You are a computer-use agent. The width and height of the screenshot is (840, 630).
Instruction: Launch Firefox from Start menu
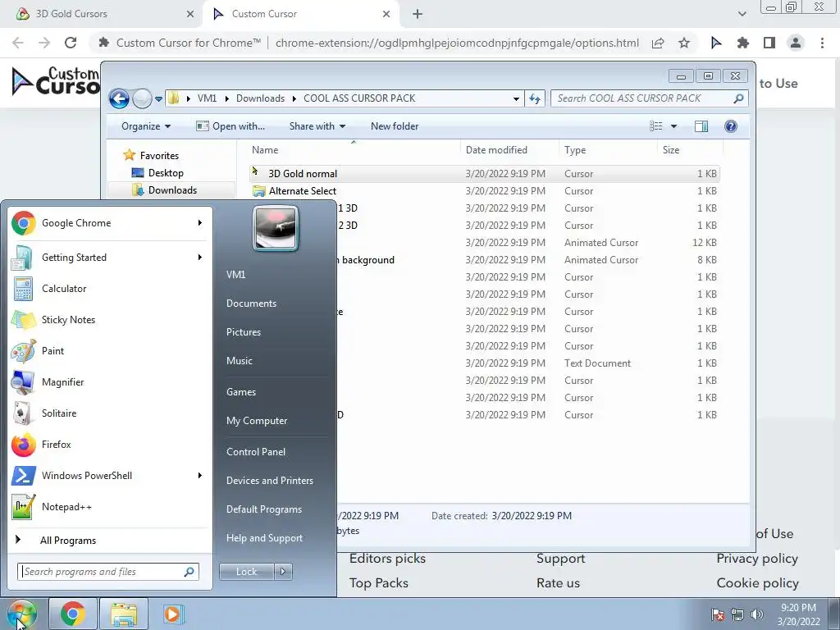(110, 445)
